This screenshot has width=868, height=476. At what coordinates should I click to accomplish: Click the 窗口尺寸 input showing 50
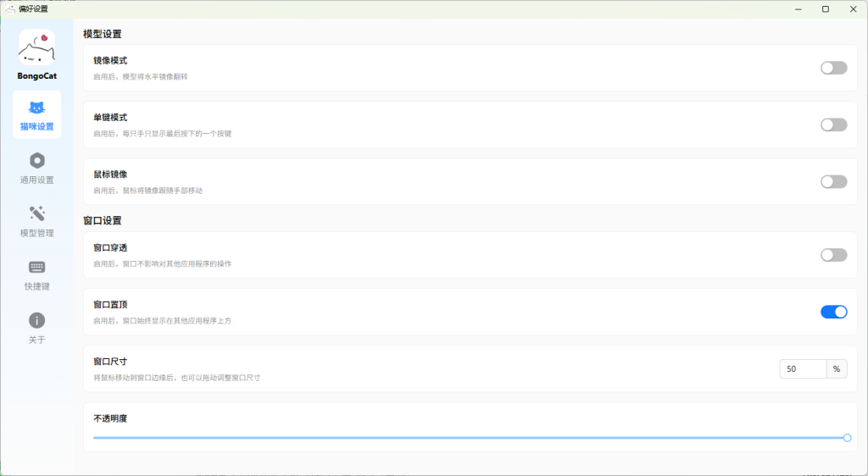point(802,369)
